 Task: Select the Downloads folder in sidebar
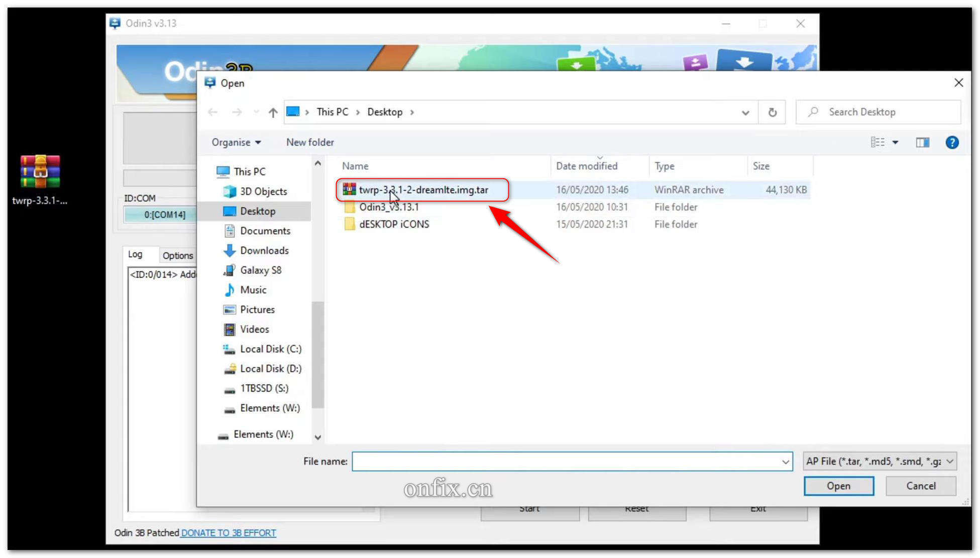click(264, 250)
